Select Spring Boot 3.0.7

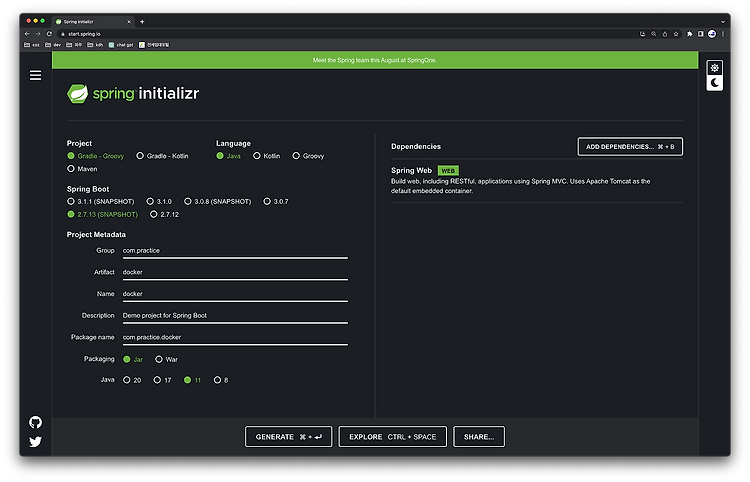(276, 201)
